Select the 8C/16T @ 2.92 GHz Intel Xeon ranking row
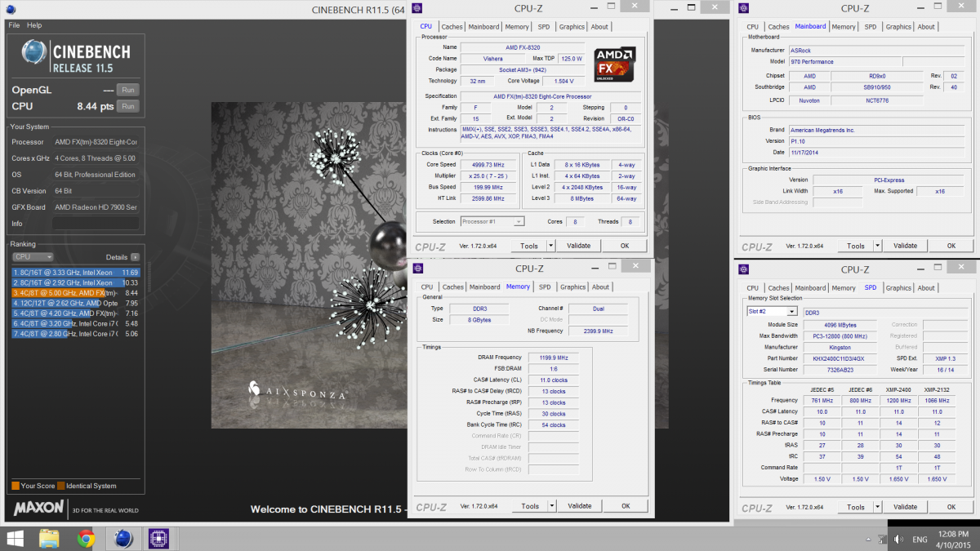980x551 pixels. (76, 282)
